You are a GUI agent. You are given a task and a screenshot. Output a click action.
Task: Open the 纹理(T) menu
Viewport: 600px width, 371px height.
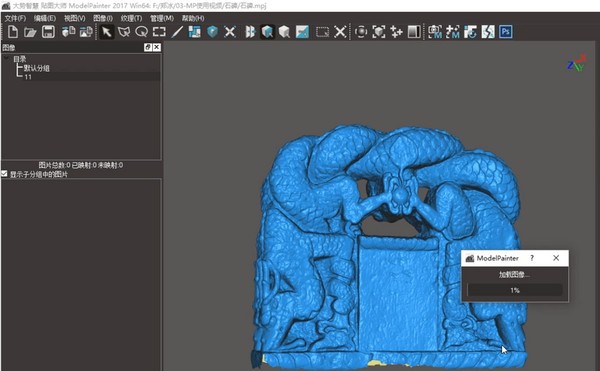point(131,18)
